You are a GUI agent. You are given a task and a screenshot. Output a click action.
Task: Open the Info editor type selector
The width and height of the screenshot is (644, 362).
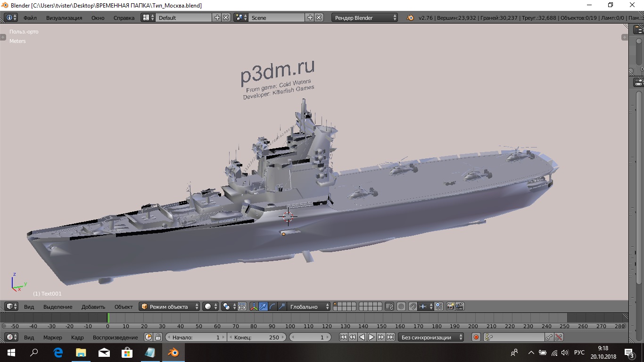[x=11, y=17]
